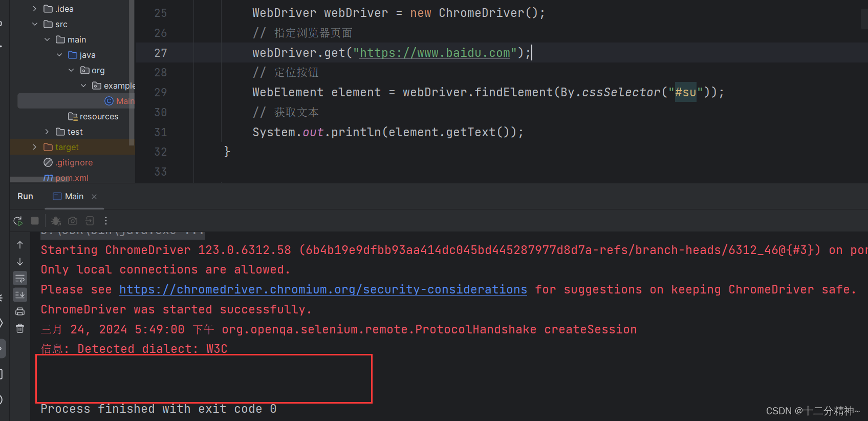Open the Run toolbar more options menu
Viewport: 868px width, 421px height.
coord(106,221)
